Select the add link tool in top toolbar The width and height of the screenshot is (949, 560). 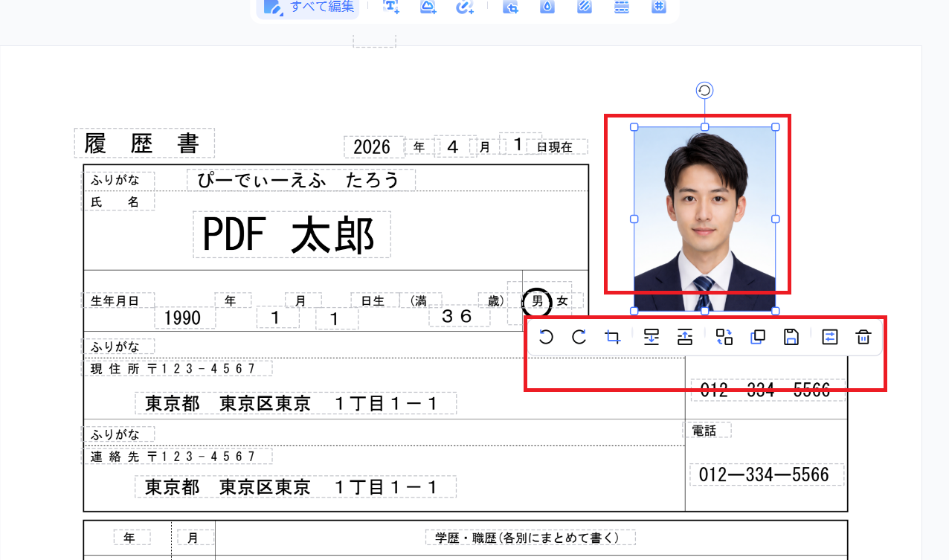click(465, 7)
